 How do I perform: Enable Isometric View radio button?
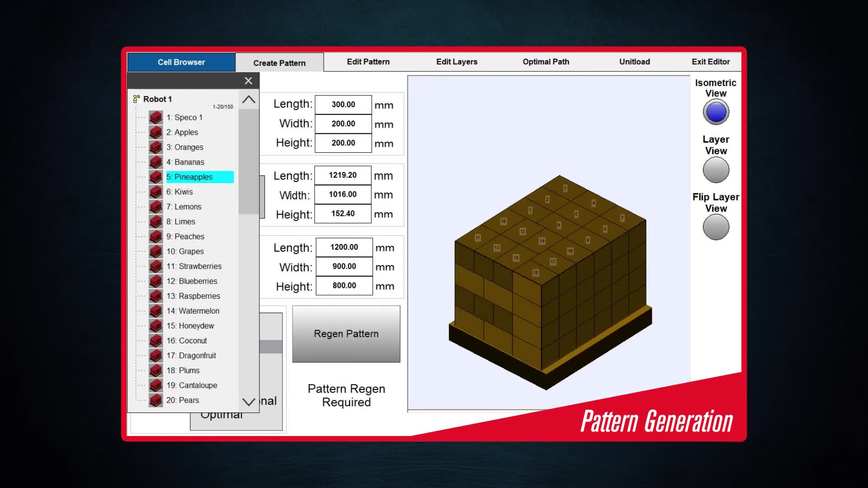click(x=716, y=112)
